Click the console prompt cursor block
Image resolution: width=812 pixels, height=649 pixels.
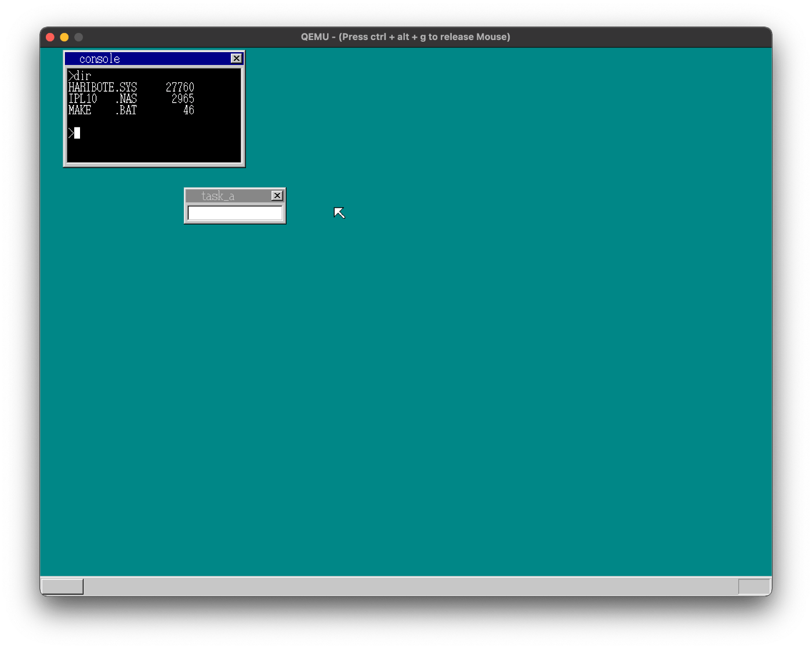(77, 133)
